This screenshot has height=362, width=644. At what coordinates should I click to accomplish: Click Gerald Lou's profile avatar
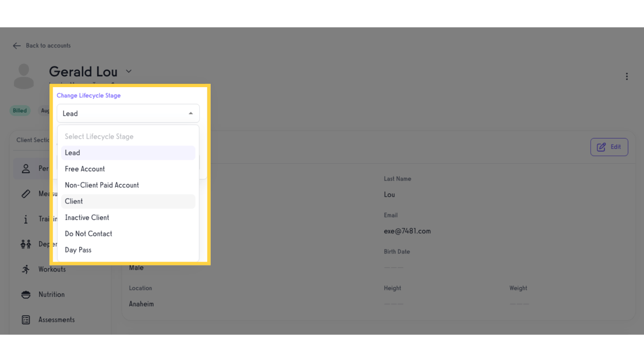[x=24, y=75]
